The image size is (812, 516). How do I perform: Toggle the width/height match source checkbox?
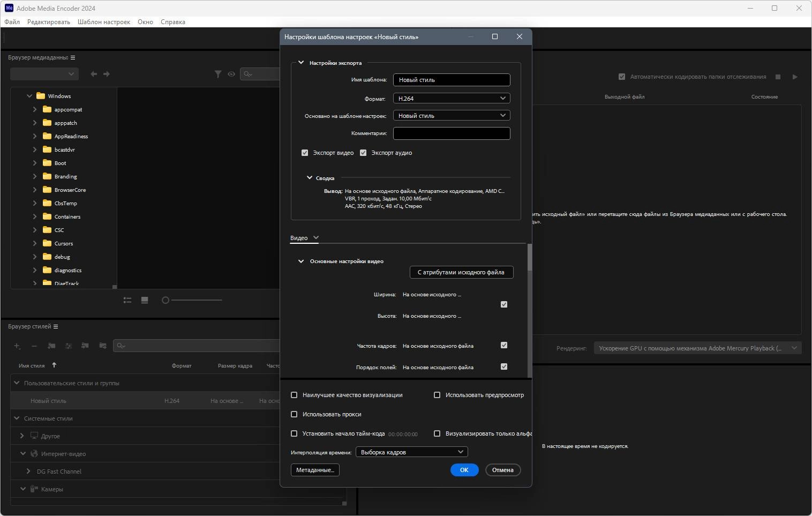click(504, 304)
